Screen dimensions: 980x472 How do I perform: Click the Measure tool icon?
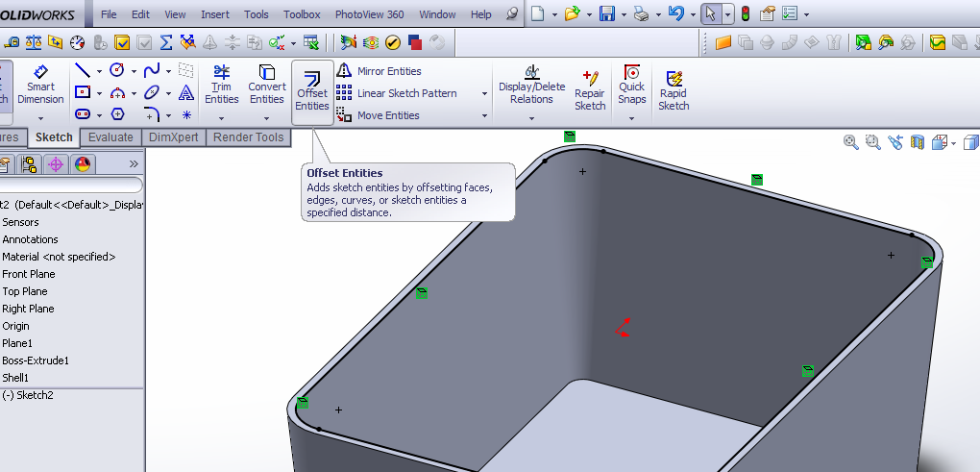coord(12,42)
